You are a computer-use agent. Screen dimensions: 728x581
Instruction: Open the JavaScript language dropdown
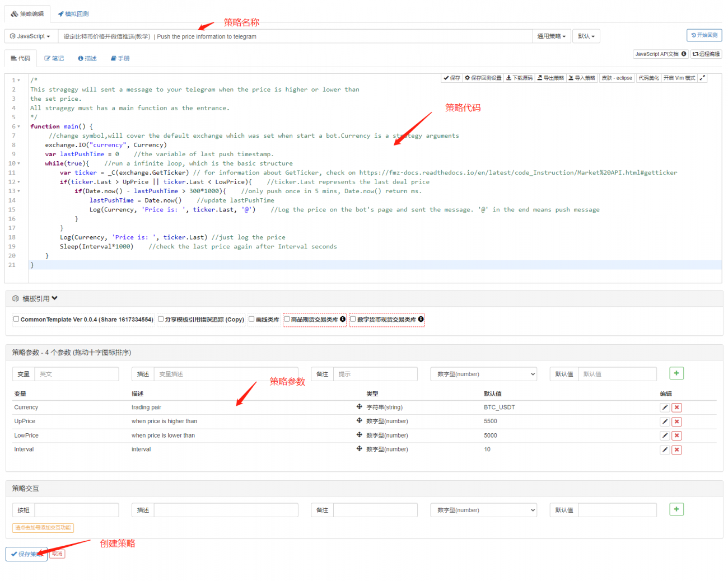coord(30,36)
